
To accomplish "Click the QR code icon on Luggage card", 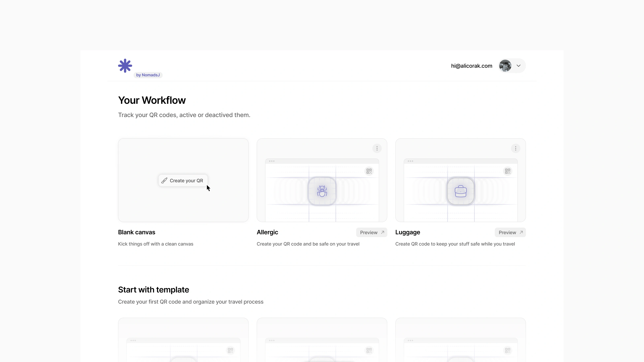I will coord(508,171).
